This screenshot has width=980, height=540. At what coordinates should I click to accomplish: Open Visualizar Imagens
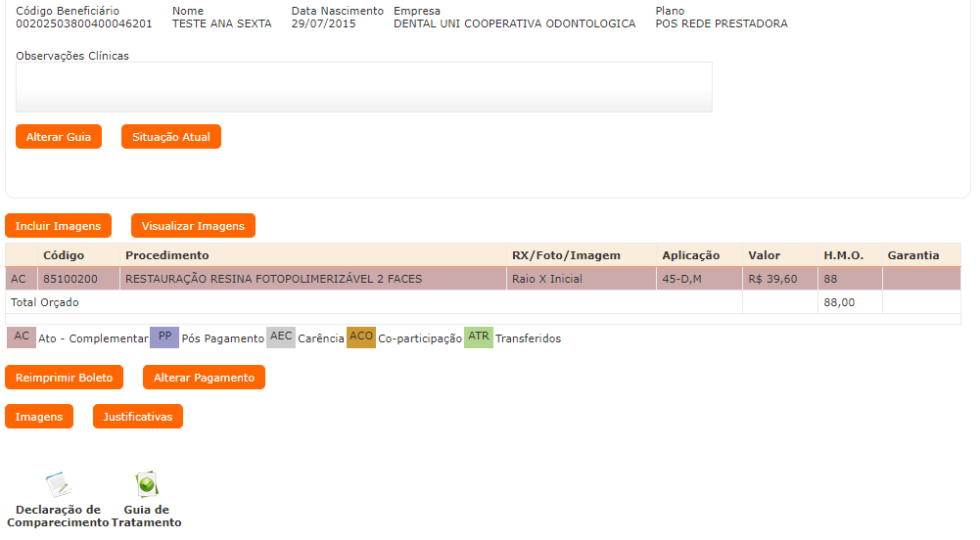coord(193,226)
